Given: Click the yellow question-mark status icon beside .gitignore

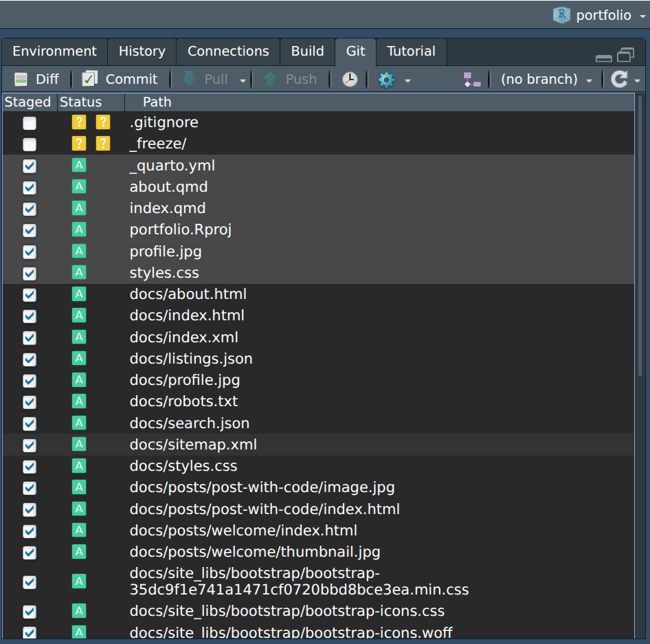Looking at the screenshot, I should click(x=78, y=122).
